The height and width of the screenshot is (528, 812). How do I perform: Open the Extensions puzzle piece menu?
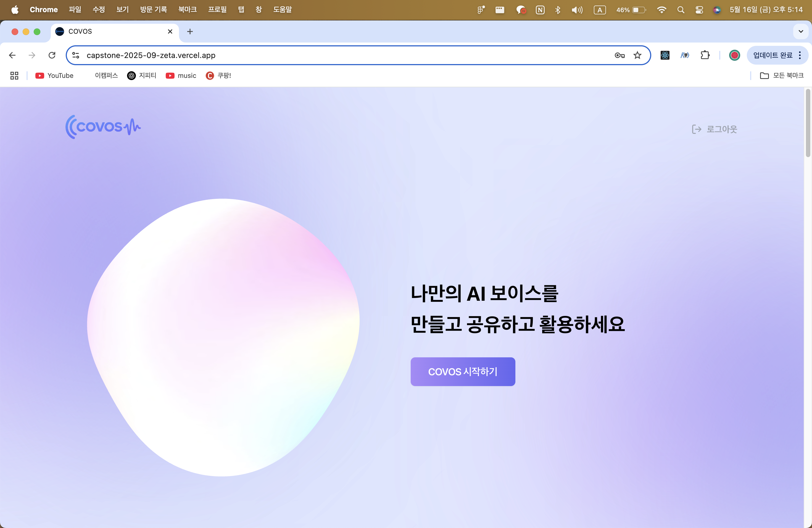click(x=705, y=55)
